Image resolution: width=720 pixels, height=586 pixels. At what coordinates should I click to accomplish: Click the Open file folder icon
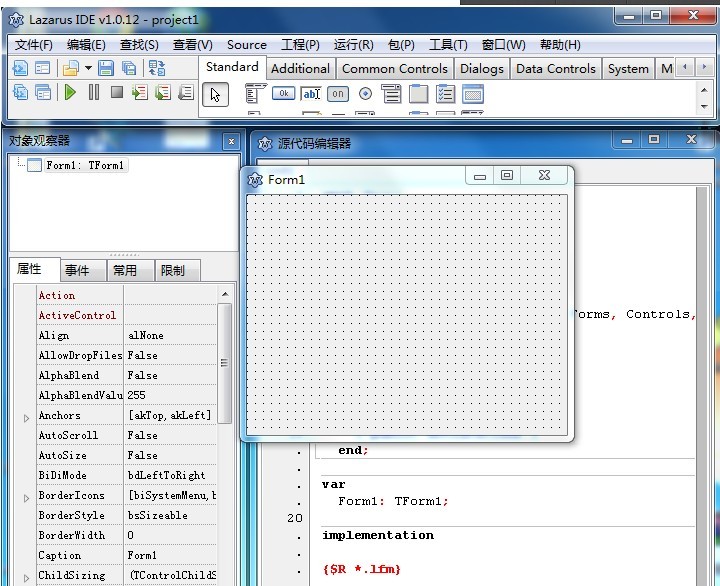point(71,68)
